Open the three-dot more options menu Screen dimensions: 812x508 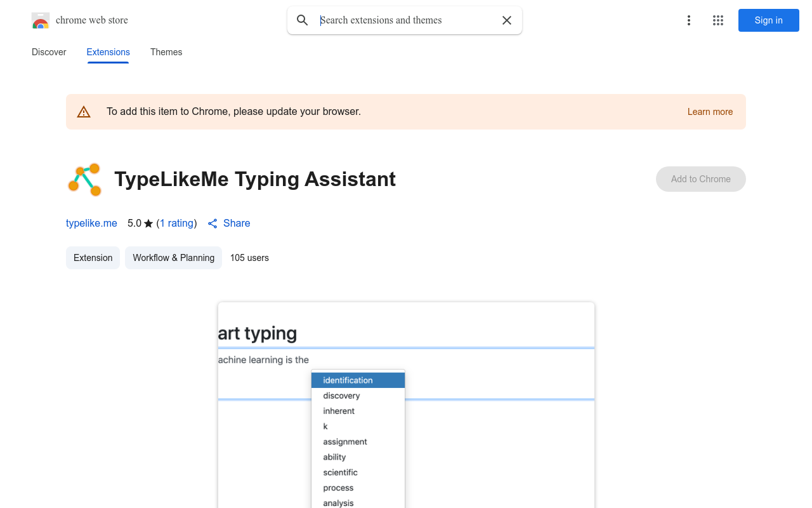point(689,20)
